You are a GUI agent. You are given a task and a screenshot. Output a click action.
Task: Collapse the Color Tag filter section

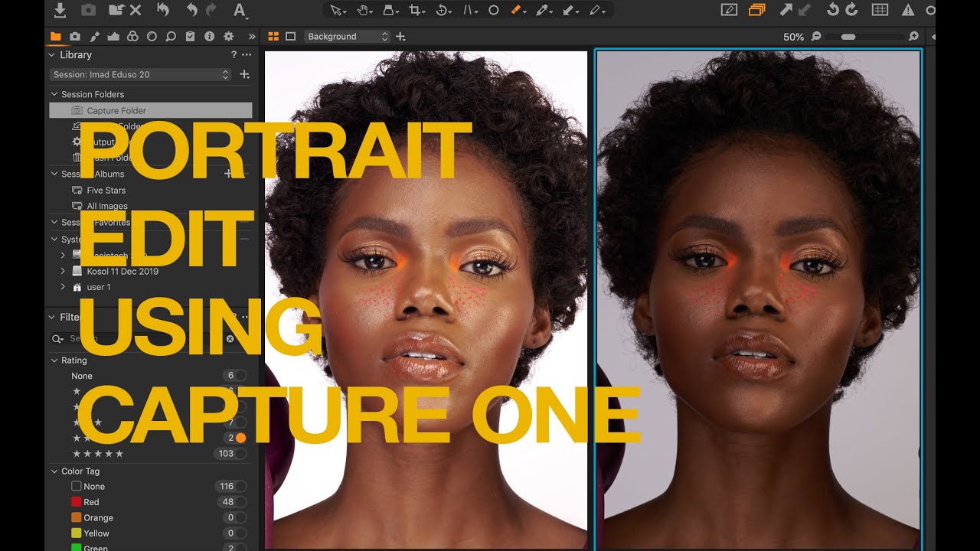pos(54,471)
